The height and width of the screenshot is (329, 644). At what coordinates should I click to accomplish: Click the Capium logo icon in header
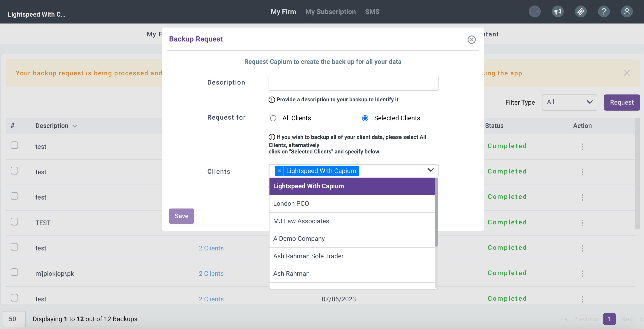click(x=535, y=12)
